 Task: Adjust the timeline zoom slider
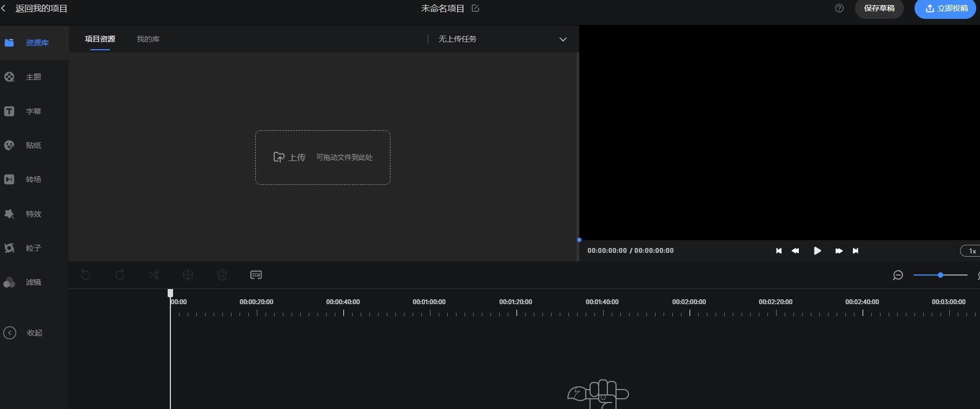click(x=941, y=275)
